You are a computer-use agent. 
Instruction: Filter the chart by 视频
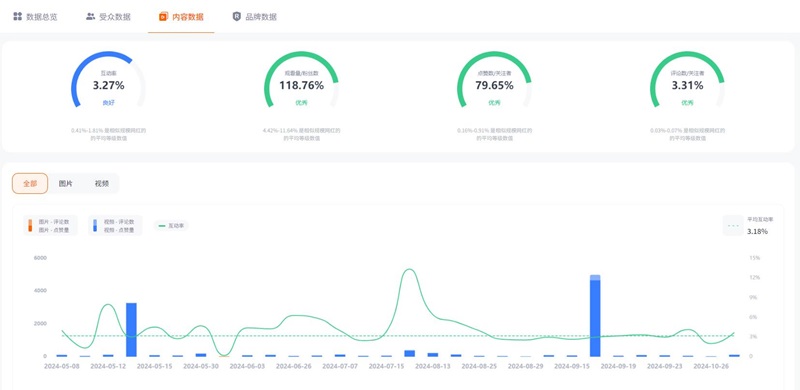coord(102,184)
